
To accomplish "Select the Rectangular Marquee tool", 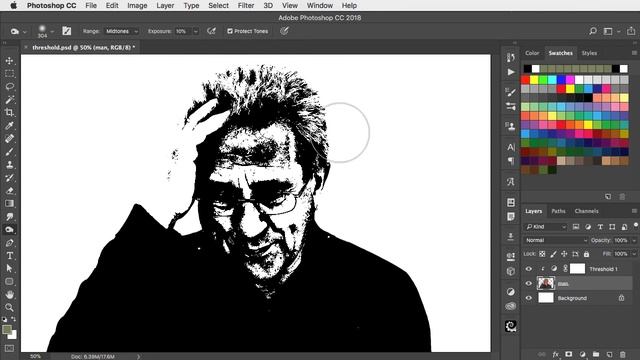I will point(9,74).
